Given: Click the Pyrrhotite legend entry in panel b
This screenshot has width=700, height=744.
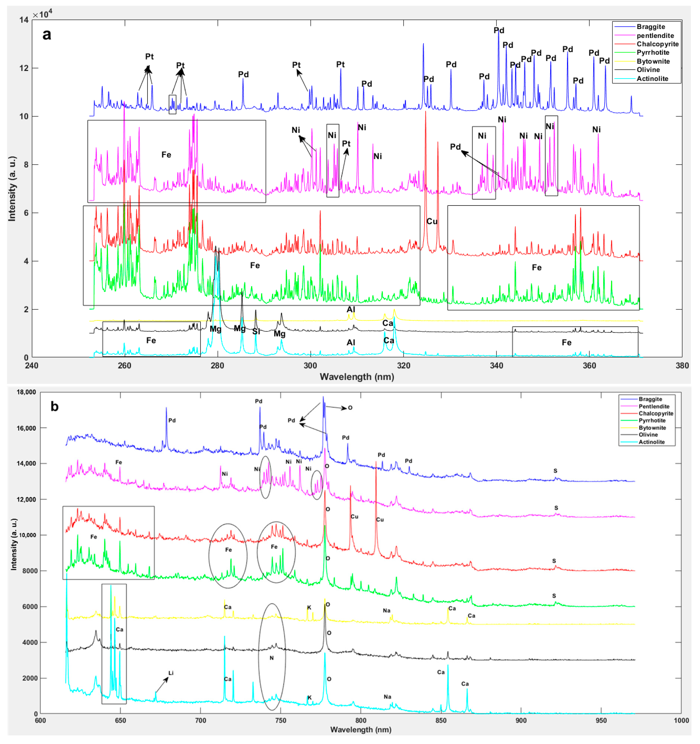Looking at the screenshot, I should [x=652, y=420].
